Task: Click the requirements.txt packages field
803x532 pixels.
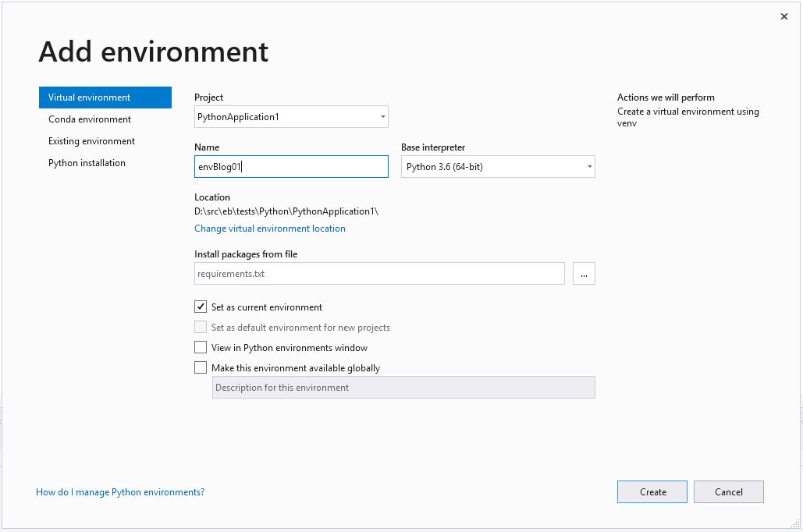Action: click(x=379, y=273)
